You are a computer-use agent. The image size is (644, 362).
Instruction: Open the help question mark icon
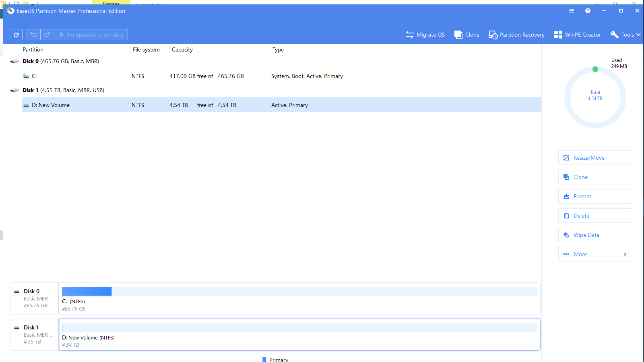[588, 11]
